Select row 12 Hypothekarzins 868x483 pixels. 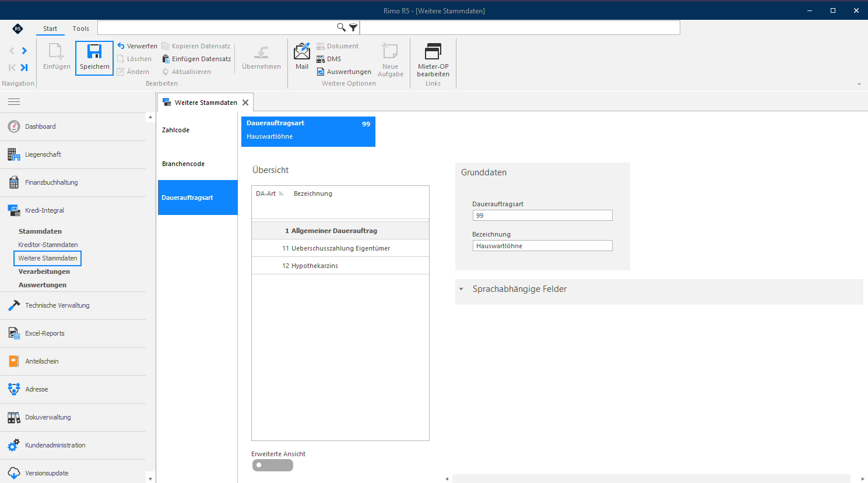point(340,266)
